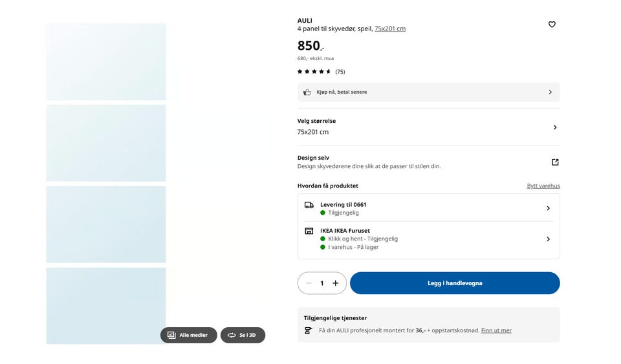Click the assembly service drill icon

point(308,331)
